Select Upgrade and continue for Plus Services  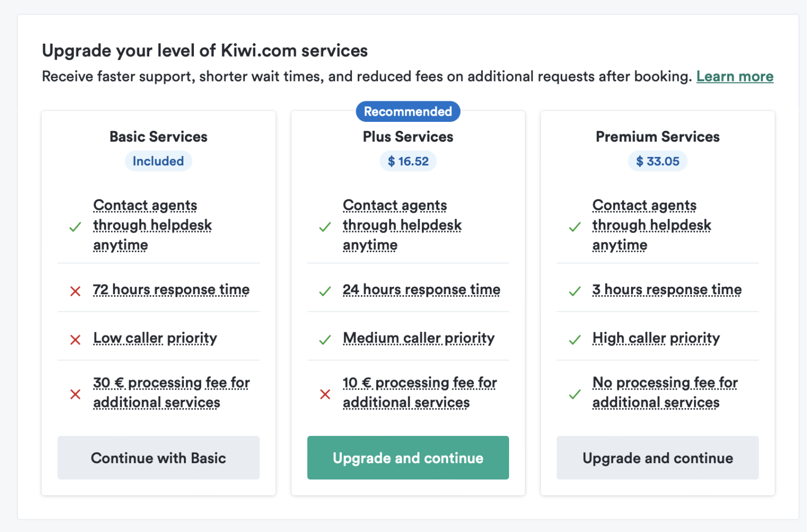pyautogui.click(x=408, y=457)
